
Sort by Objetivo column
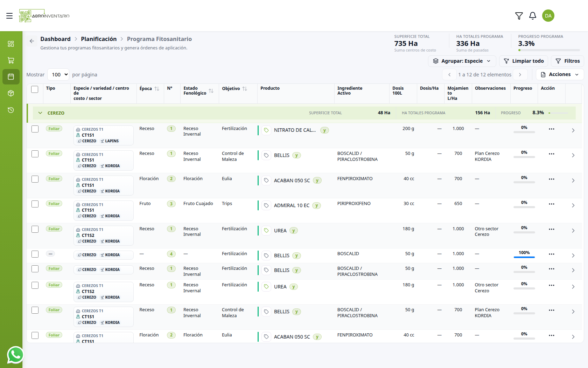click(245, 89)
